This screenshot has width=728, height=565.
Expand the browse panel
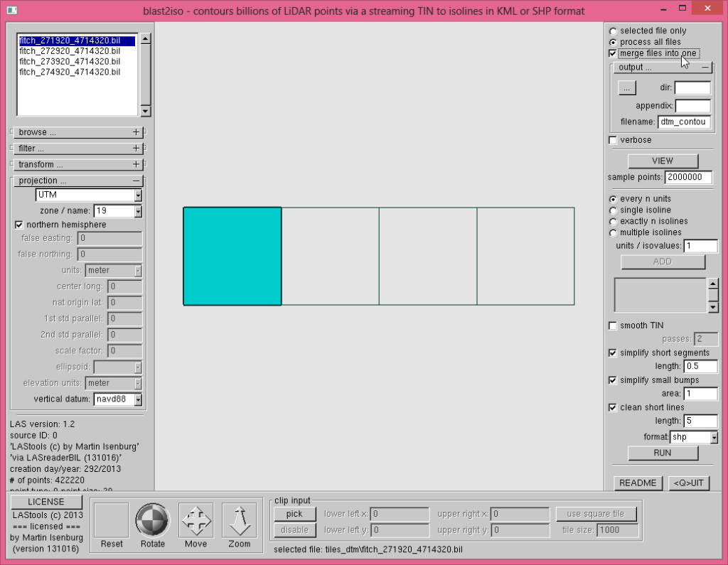coord(136,132)
